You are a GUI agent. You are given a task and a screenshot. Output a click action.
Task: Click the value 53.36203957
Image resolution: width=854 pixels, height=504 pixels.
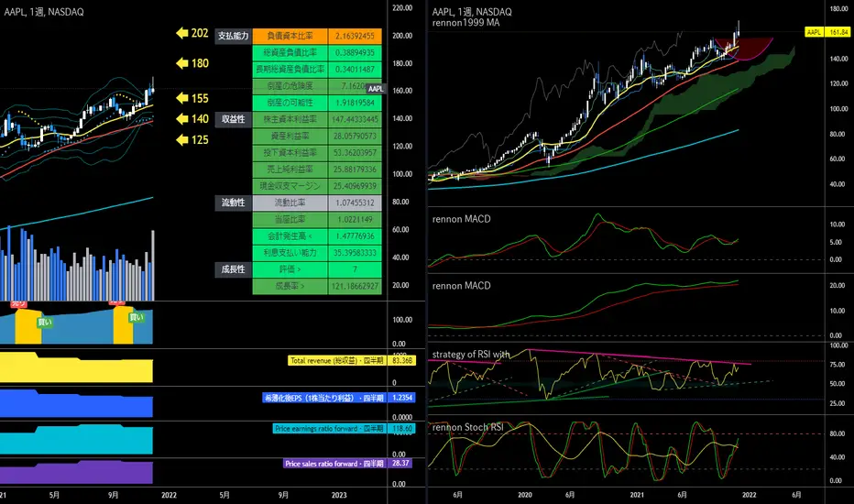coord(355,152)
